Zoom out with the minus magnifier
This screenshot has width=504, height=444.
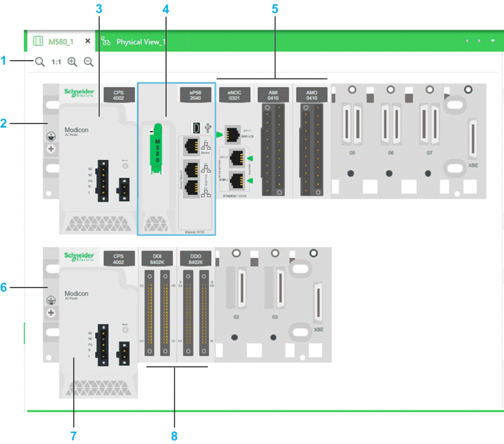(88, 61)
